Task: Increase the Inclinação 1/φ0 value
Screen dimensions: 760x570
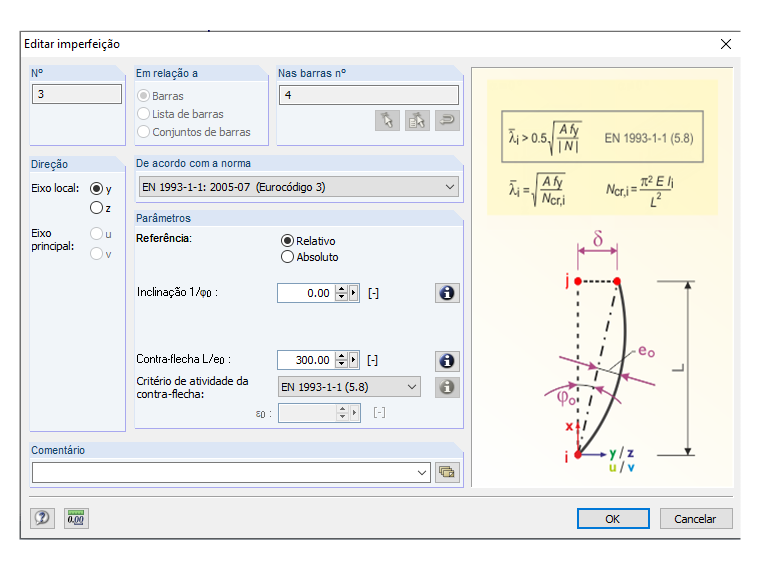Action: (342, 289)
